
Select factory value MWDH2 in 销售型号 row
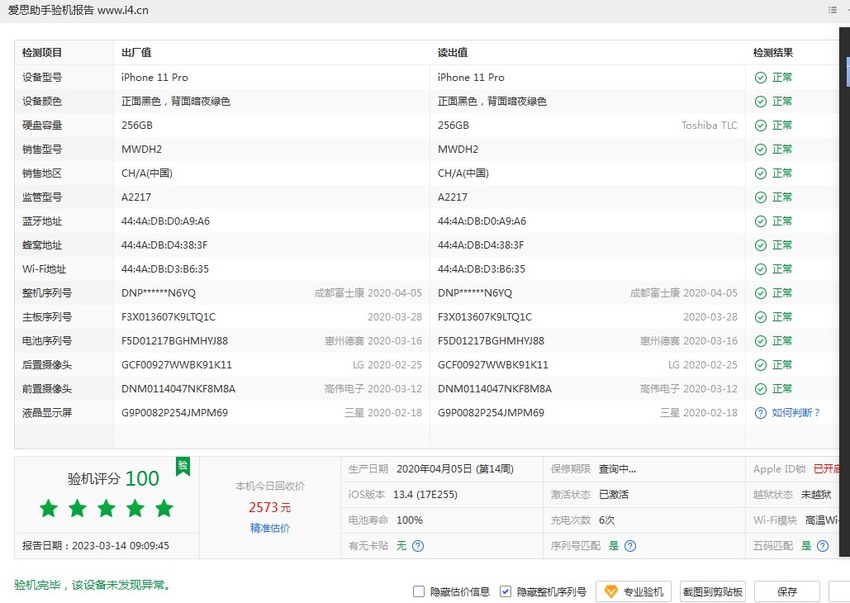(141, 149)
